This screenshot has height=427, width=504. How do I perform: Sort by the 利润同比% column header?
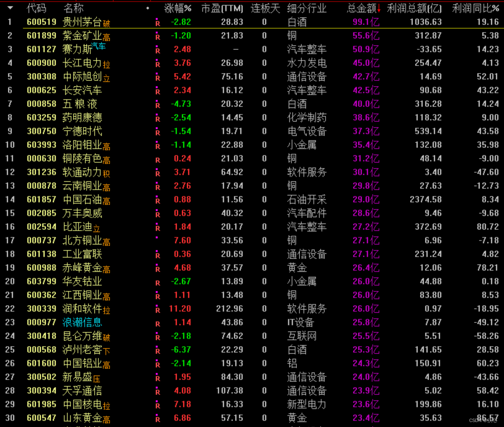[475, 8]
